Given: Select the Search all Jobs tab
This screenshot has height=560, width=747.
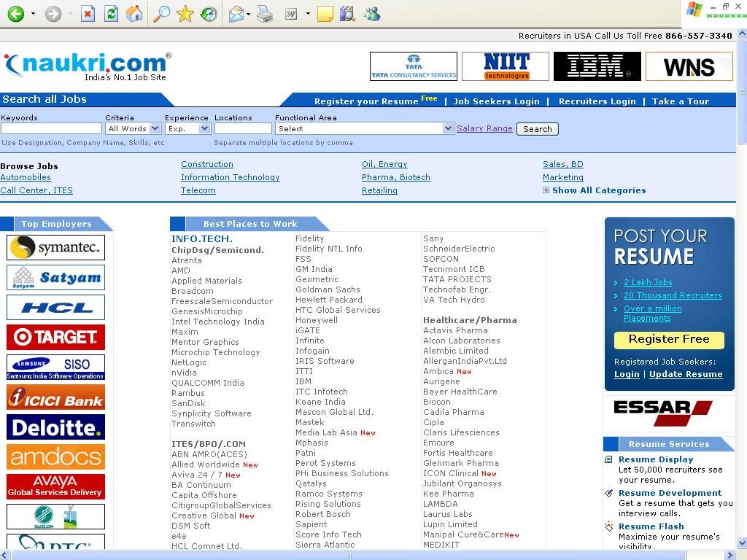Looking at the screenshot, I should (44, 99).
